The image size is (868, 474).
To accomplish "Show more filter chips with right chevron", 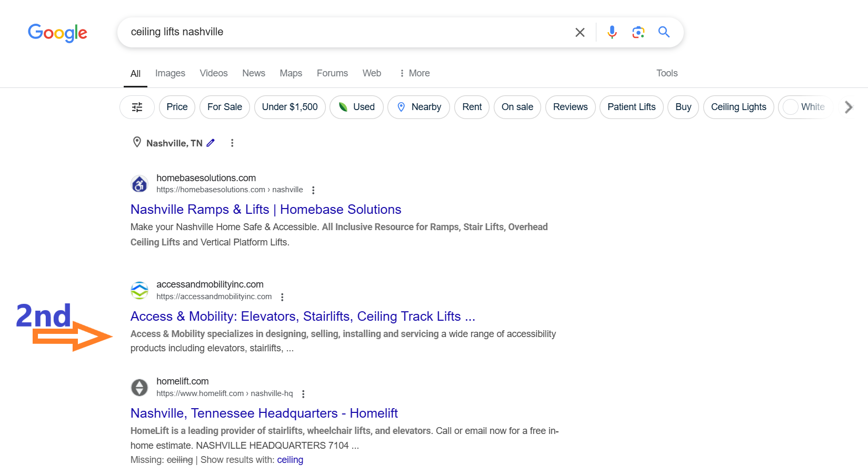I will [x=849, y=107].
